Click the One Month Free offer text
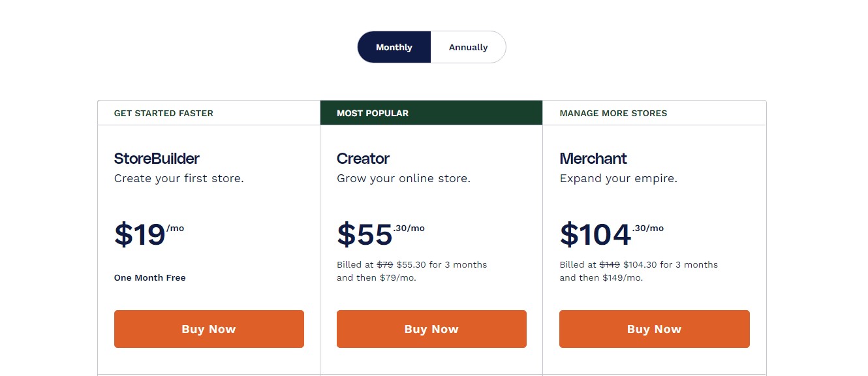The height and width of the screenshot is (376, 868). 150,277
